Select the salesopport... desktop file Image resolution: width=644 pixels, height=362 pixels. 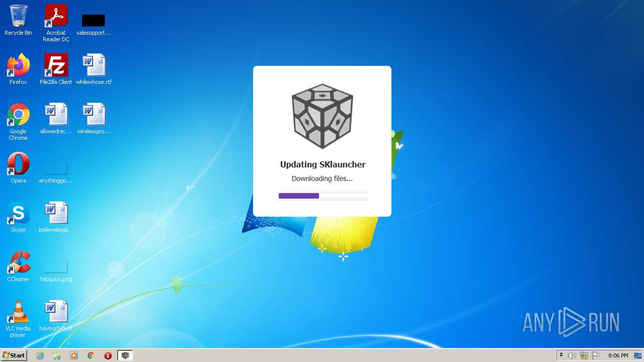94,24
